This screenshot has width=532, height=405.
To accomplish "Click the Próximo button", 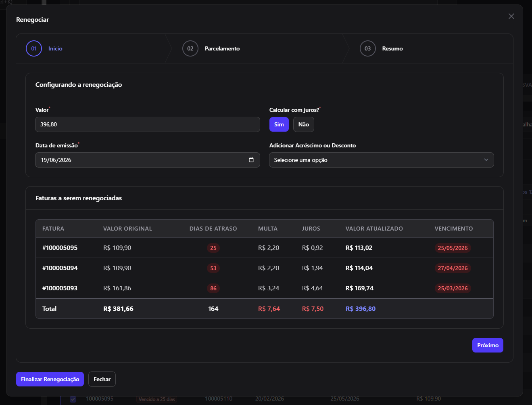I will tap(488, 345).
